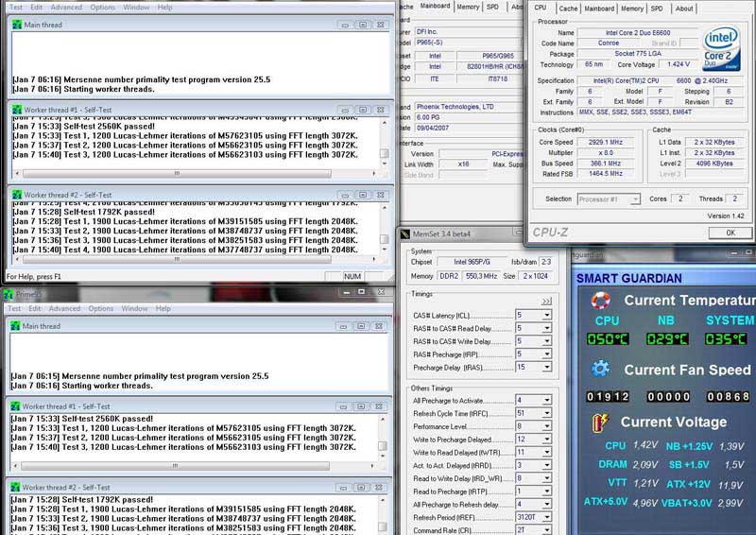Click the fan speed reading '01912'
756x535 pixels.
pos(608,397)
